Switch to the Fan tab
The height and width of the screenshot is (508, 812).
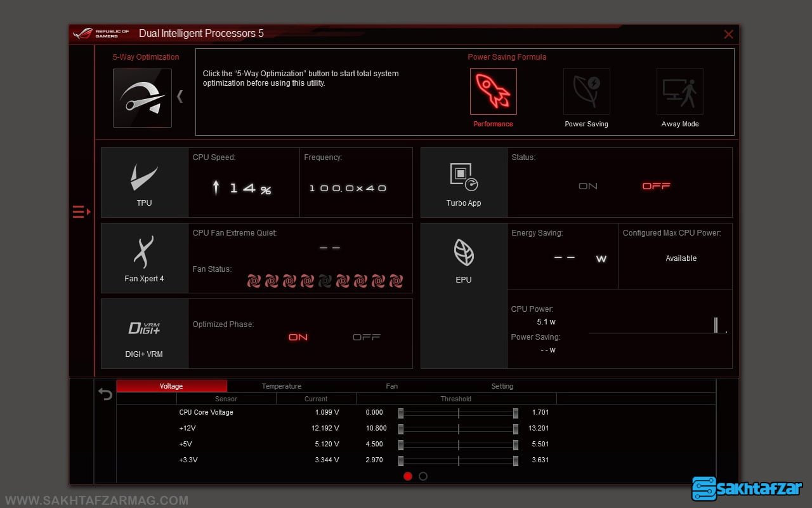pyautogui.click(x=392, y=386)
